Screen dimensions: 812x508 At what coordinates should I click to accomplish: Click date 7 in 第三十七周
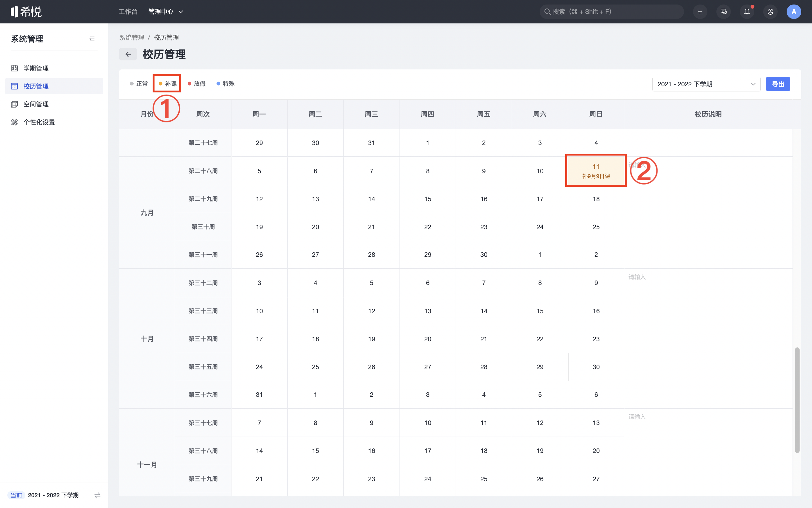point(259,423)
